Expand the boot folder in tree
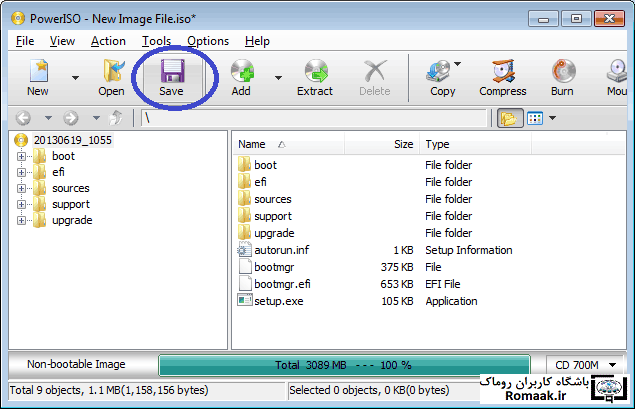The height and width of the screenshot is (409, 635). 21,156
